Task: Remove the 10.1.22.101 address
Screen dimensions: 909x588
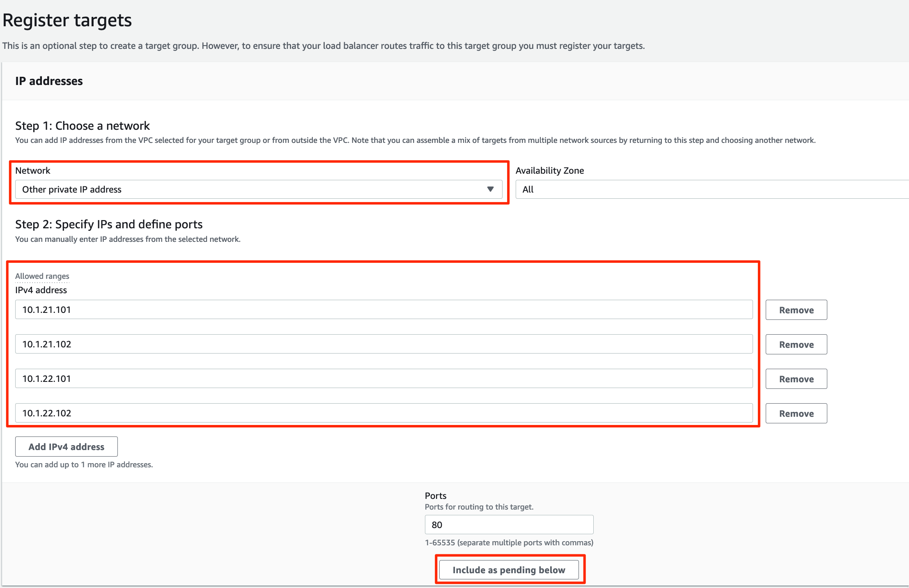Action: (x=796, y=379)
